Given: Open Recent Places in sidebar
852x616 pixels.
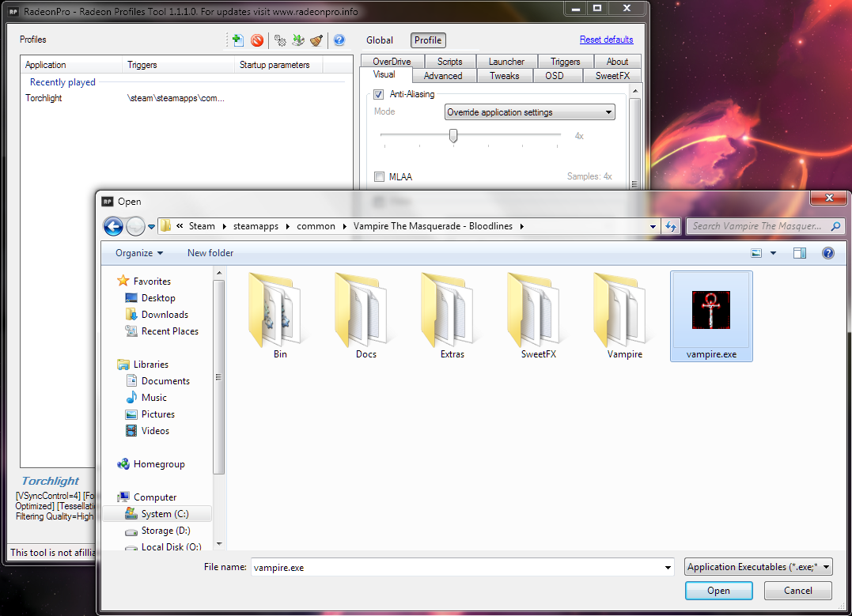Looking at the screenshot, I should pyautogui.click(x=169, y=331).
